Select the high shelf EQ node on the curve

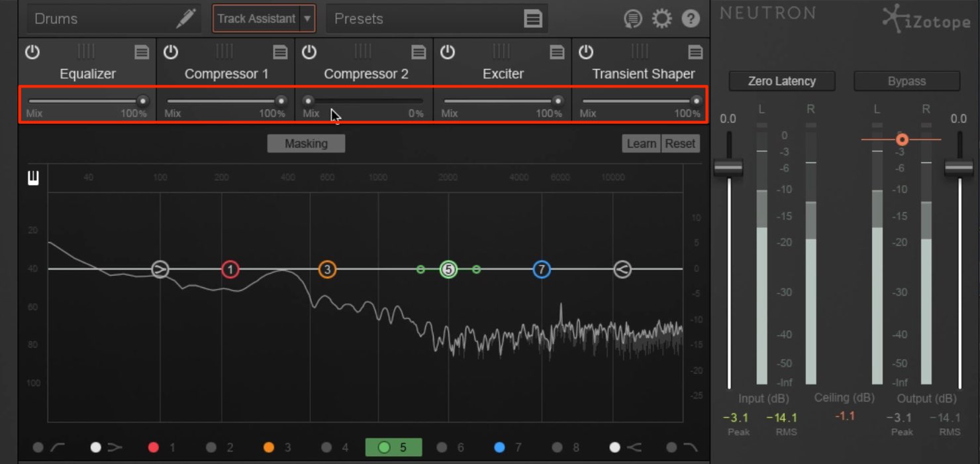coord(622,269)
